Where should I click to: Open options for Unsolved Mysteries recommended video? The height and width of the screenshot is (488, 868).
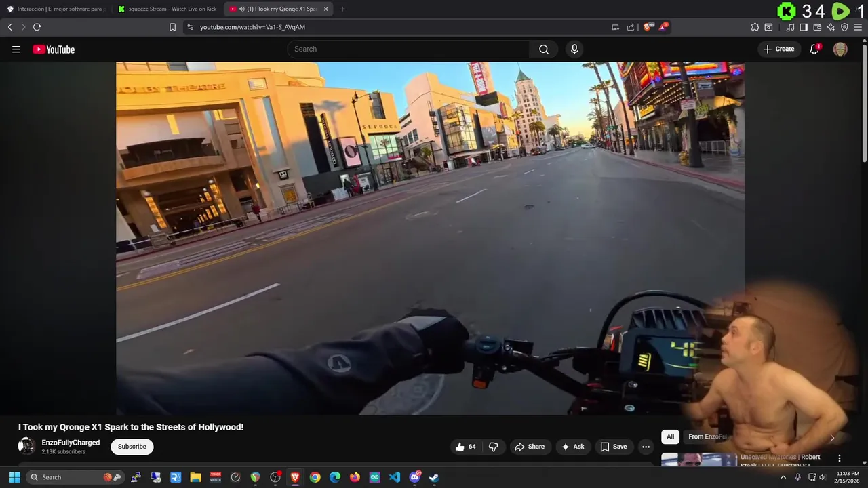tap(839, 458)
